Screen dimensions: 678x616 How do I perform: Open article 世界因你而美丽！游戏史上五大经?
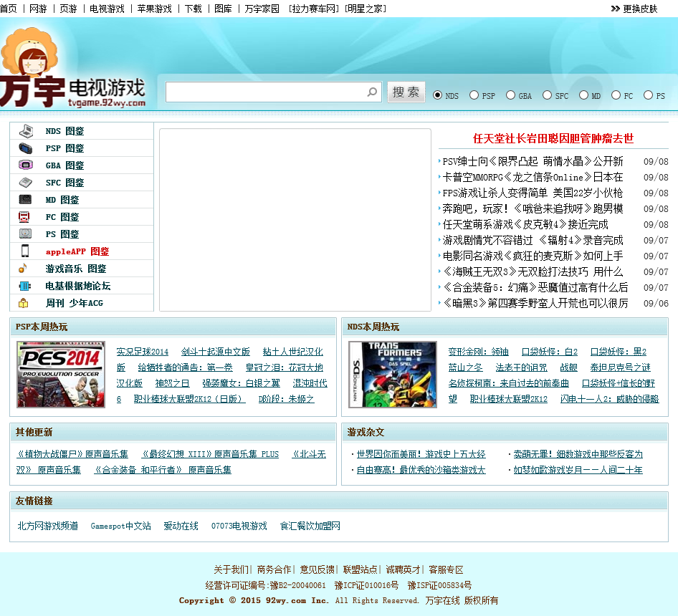click(x=421, y=454)
